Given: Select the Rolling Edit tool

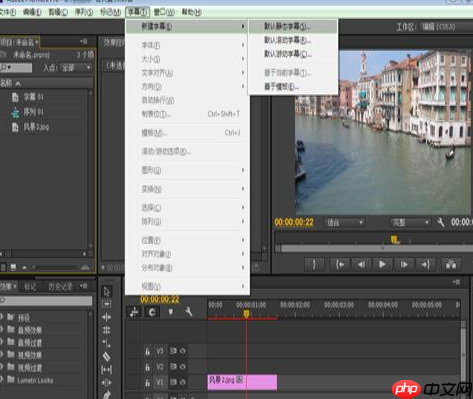Looking at the screenshot, I should [107, 330].
